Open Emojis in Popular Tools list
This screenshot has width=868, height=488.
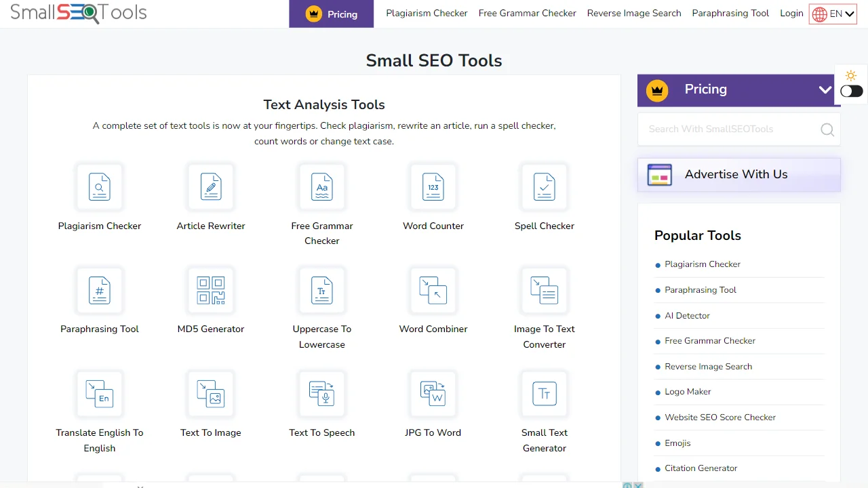click(x=678, y=443)
